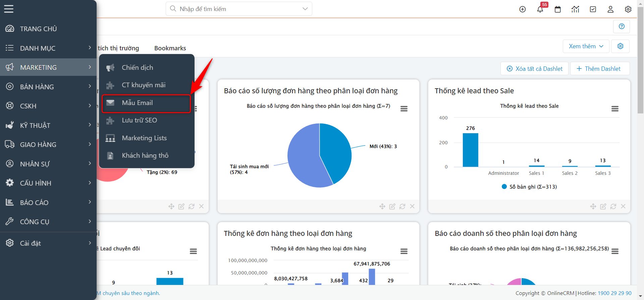Expand the DANH MỤC menu
Screen dimensions: 644x300
pos(48,48)
